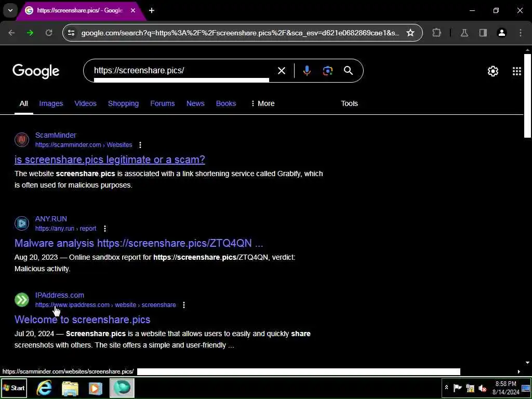Switch to the Books tab
This screenshot has width=532, height=399.
226,103
